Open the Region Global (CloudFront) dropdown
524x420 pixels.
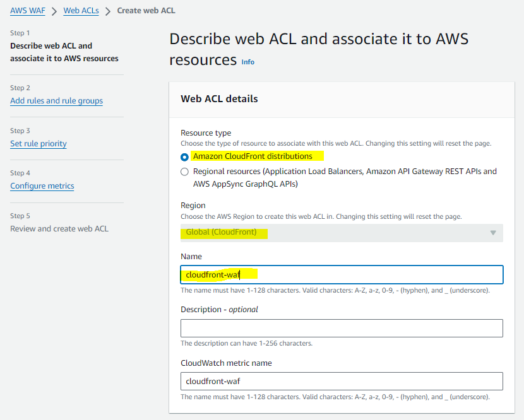click(x=342, y=233)
